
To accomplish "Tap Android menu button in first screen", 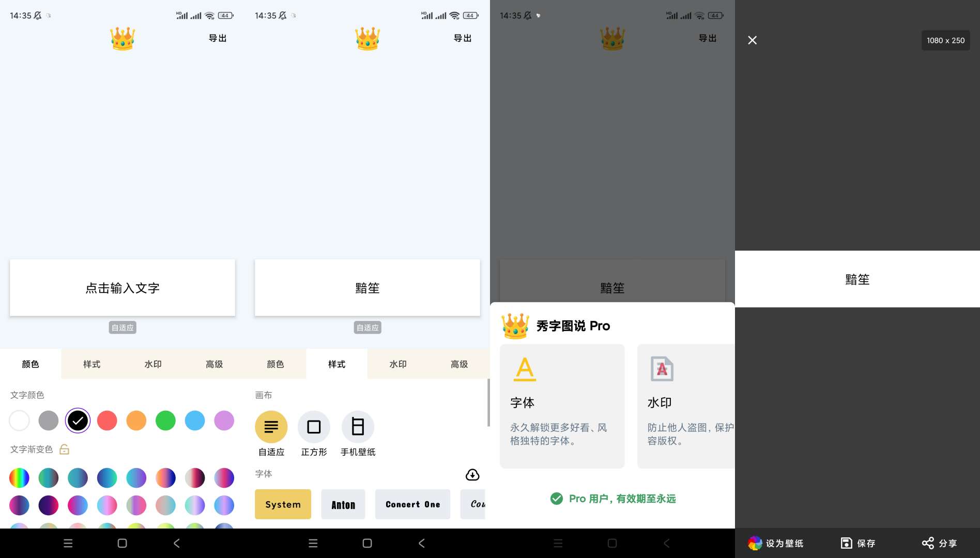I will 68,543.
